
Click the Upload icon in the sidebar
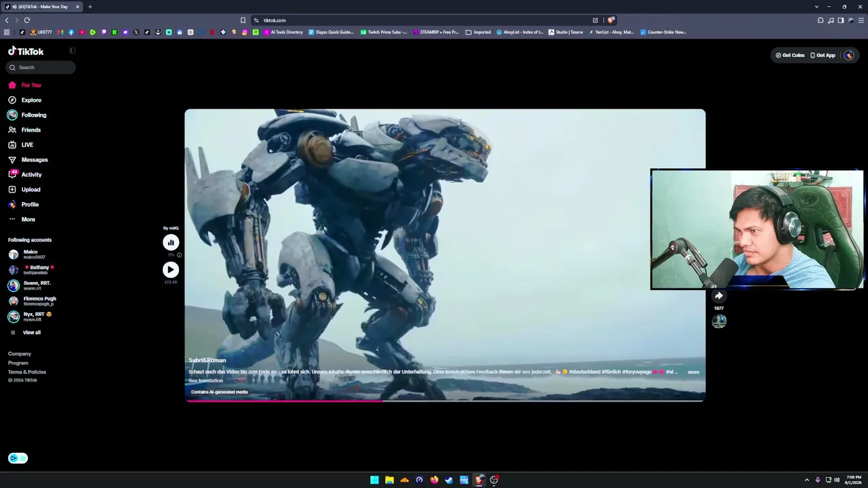coord(12,190)
